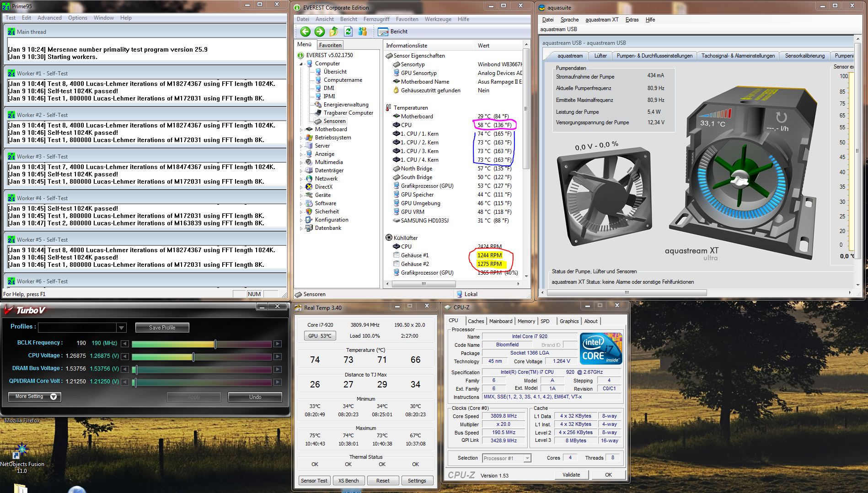Click the Refresh icon in EVEREST toolbar
Viewport: 868px width, 493px height.
[348, 32]
